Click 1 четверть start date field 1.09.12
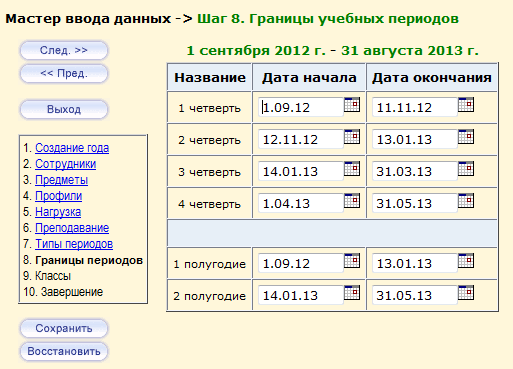 301,107
